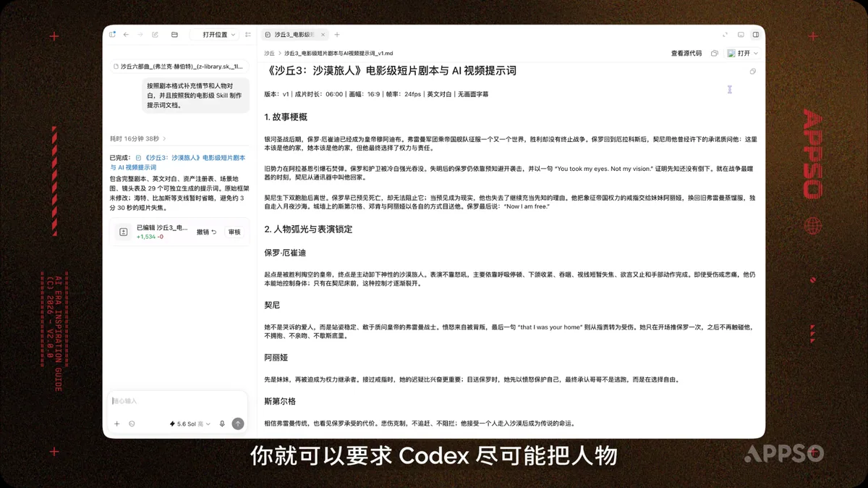Open the 已编辑 沙丘3_电 file entry
The height and width of the screenshot is (488, 868).
[162, 227]
